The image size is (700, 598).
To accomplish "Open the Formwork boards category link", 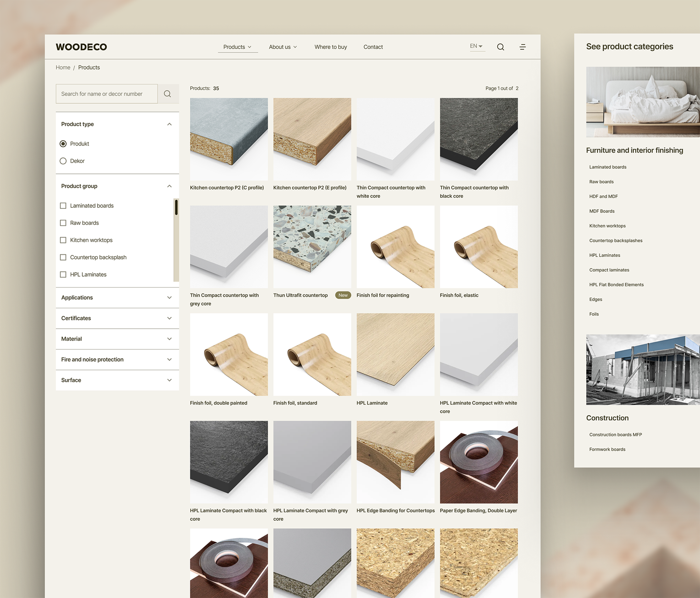I will click(x=607, y=449).
